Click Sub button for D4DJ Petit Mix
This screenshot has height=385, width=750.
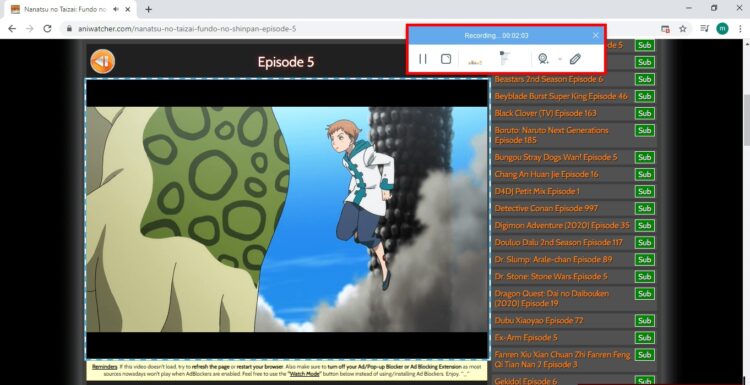tap(644, 191)
